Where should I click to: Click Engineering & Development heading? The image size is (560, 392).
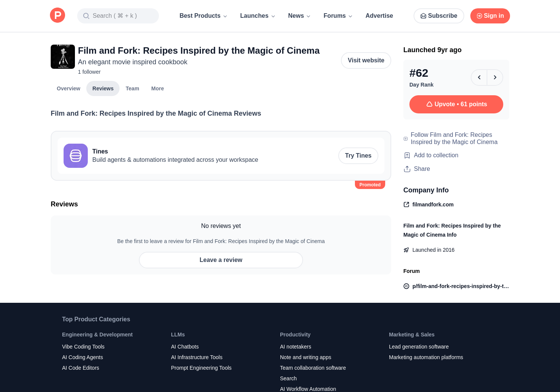[97, 335]
